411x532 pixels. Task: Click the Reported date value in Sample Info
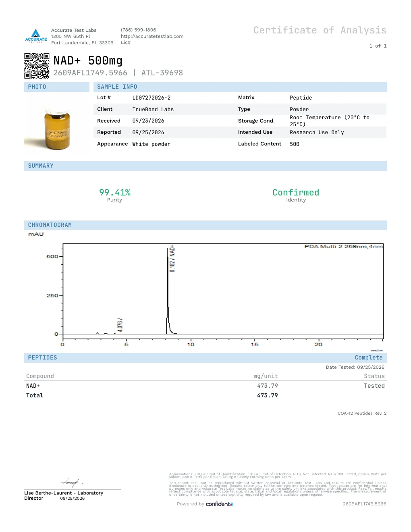click(x=148, y=133)
